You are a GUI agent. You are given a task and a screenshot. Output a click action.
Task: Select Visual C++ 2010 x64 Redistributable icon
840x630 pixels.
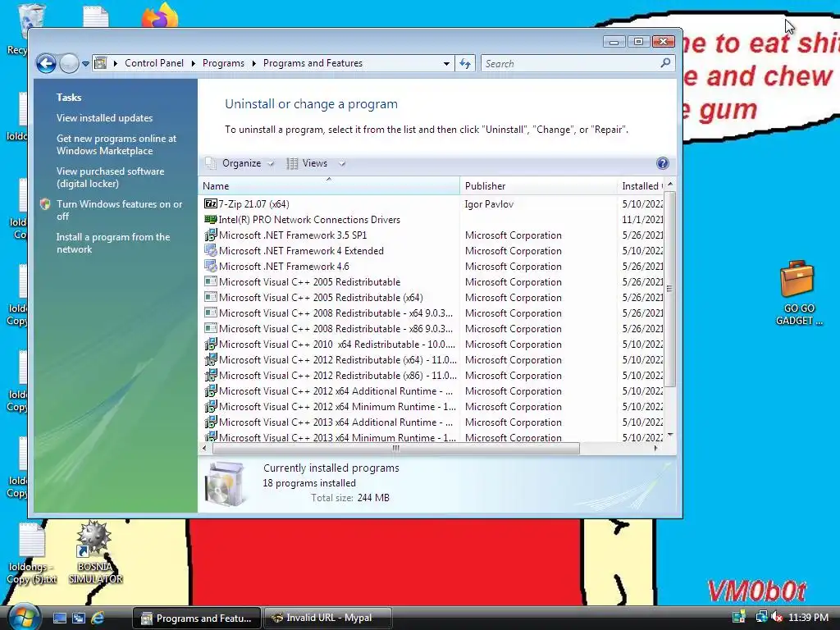click(211, 344)
